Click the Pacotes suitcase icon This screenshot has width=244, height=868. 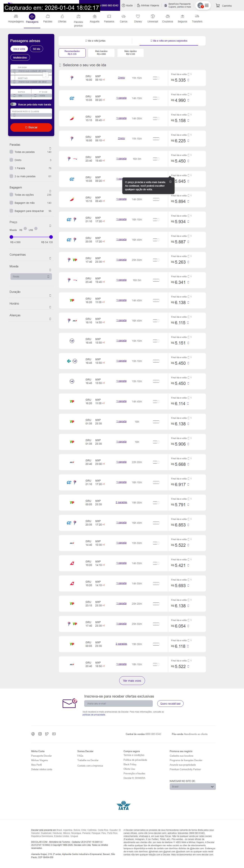coord(48,16)
